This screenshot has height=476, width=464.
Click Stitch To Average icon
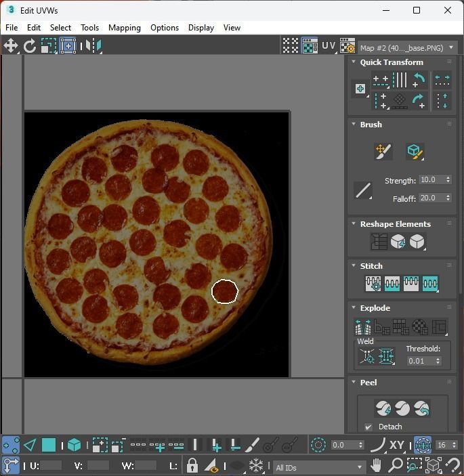(392, 284)
